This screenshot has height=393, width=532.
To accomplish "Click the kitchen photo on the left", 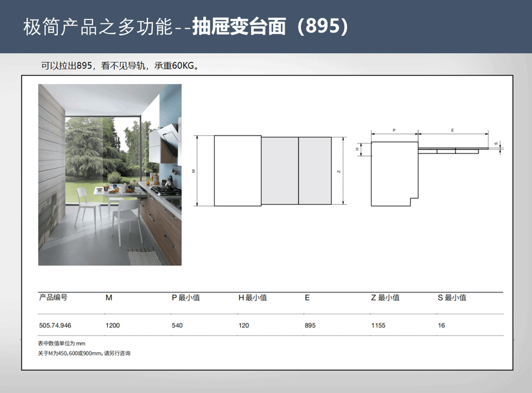I will [x=110, y=175].
